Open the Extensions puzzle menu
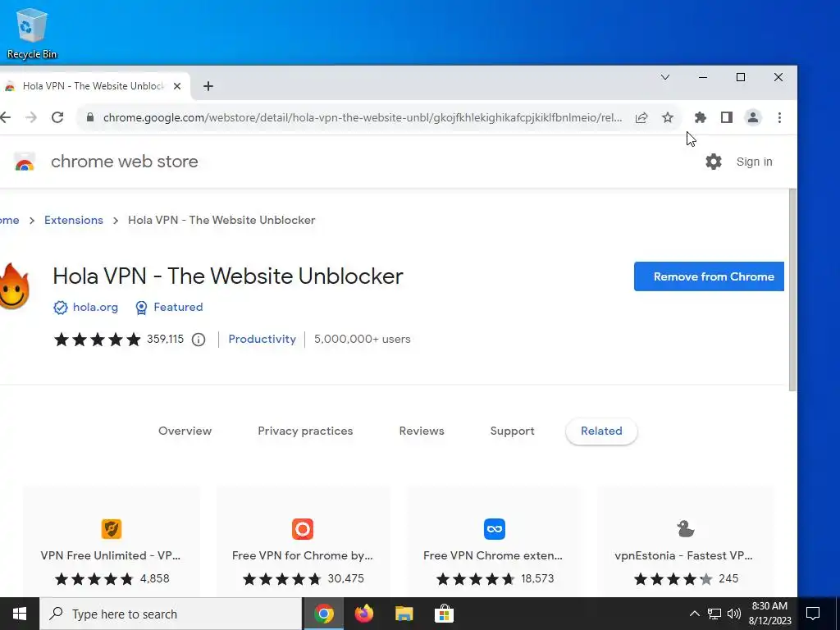 [x=701, y=117]
